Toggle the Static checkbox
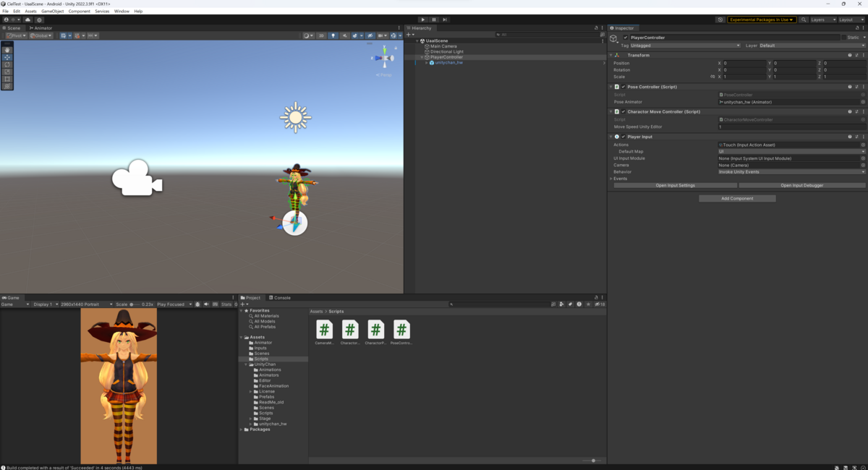Image resolution: width=868 pixels, height=470 pixels. [843, 38]
